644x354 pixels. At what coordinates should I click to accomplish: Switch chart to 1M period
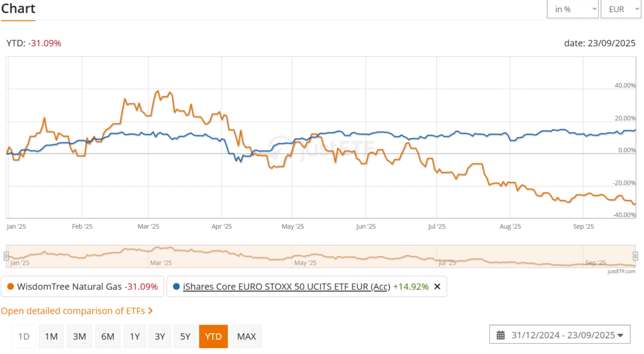(x=51, y=336)
